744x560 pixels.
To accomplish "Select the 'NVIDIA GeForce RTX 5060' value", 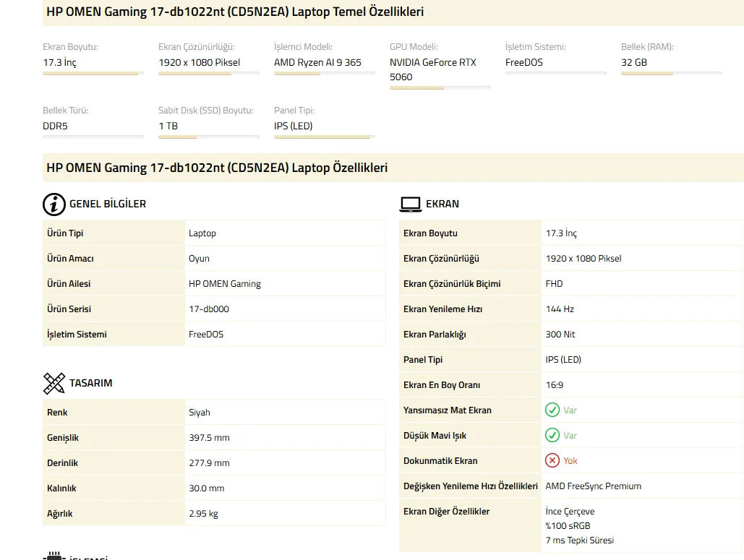I will coord(432,69).
